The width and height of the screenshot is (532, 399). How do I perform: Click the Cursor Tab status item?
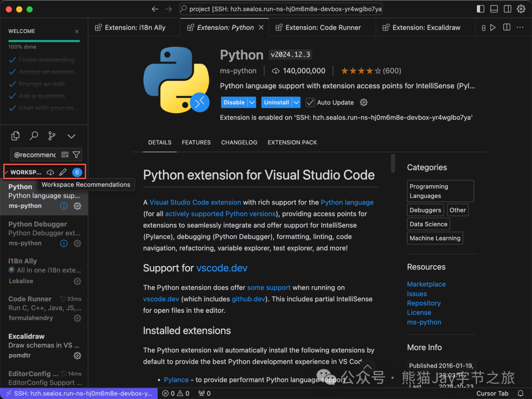pyautogui.click(x=492, y=394)
